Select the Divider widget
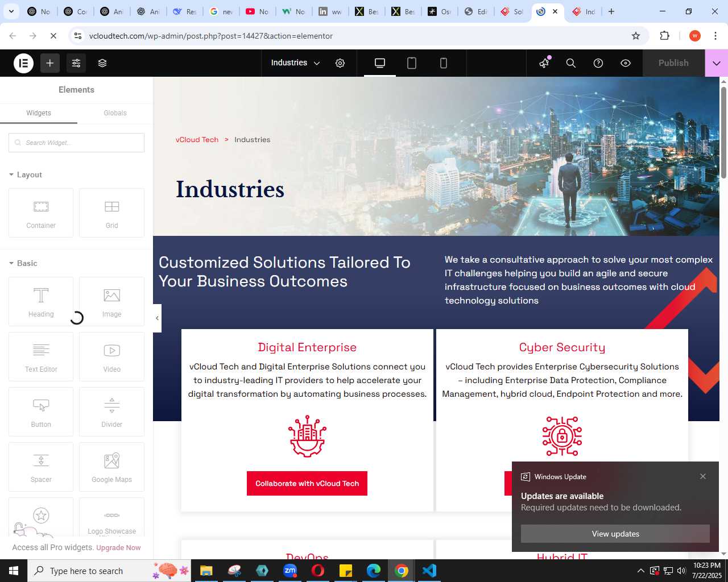 tap(111, 411)
